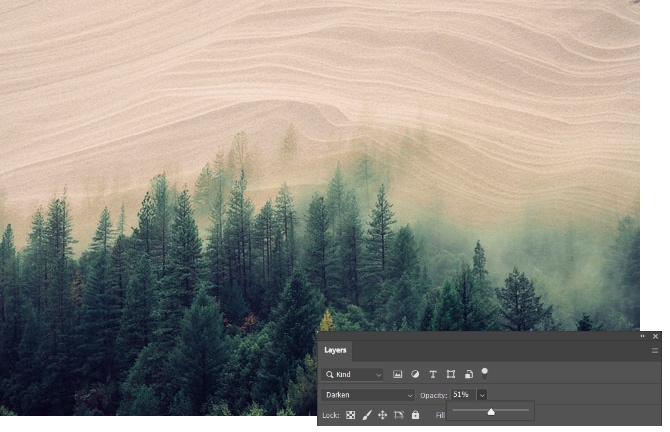Filter for type layers icon

433,374
